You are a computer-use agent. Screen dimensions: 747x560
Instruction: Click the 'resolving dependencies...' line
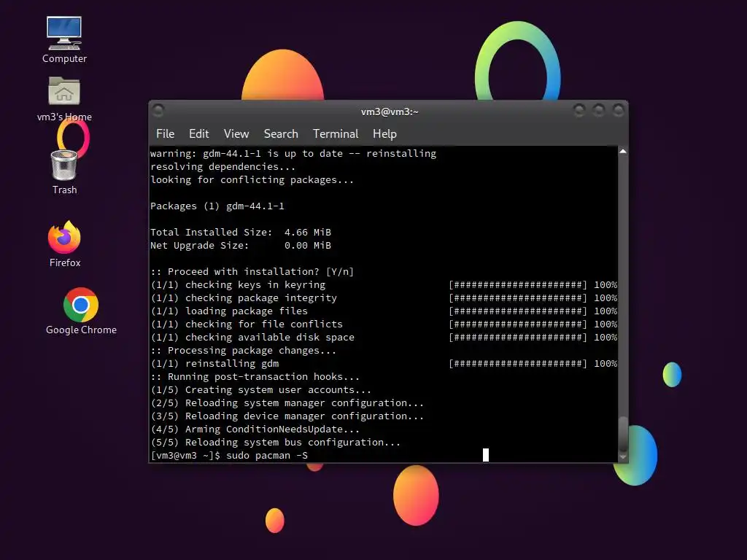tap(223, 167)
